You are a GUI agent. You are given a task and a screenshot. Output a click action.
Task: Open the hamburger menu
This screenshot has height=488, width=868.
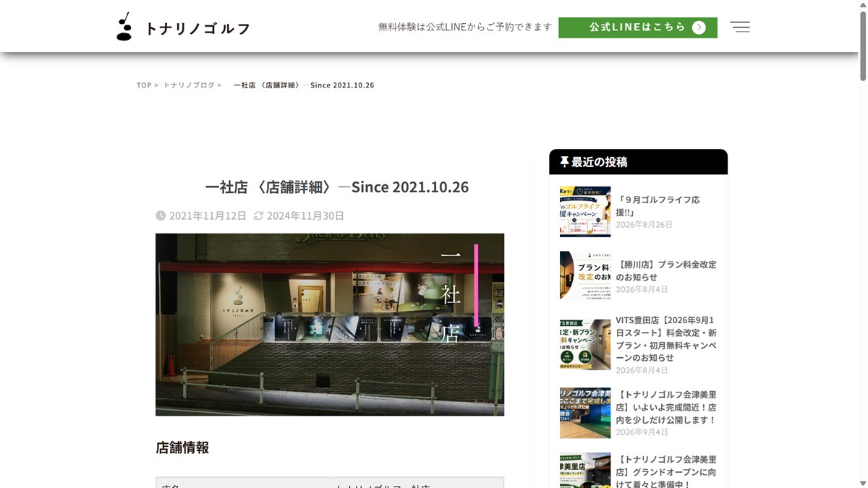pos(740,27)
